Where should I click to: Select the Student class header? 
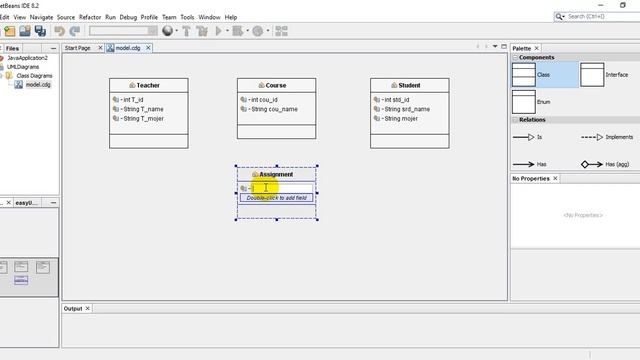410,85
